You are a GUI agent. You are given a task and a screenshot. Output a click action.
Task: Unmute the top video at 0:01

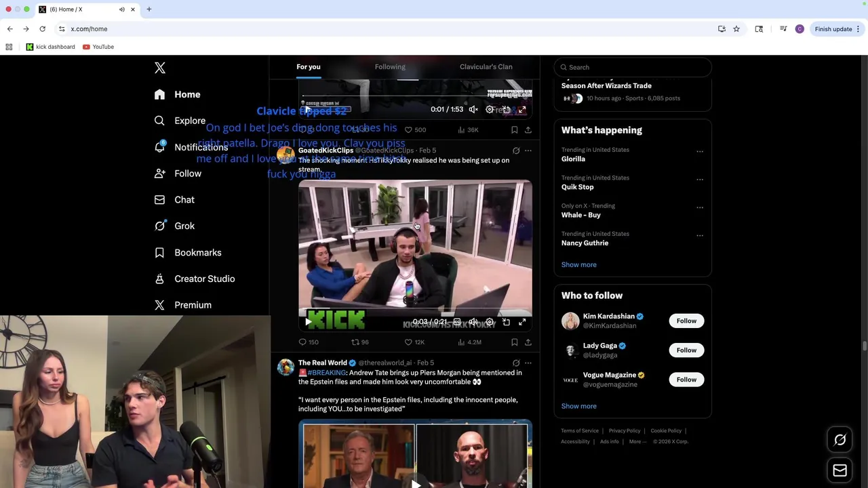(x=473, y=109)
